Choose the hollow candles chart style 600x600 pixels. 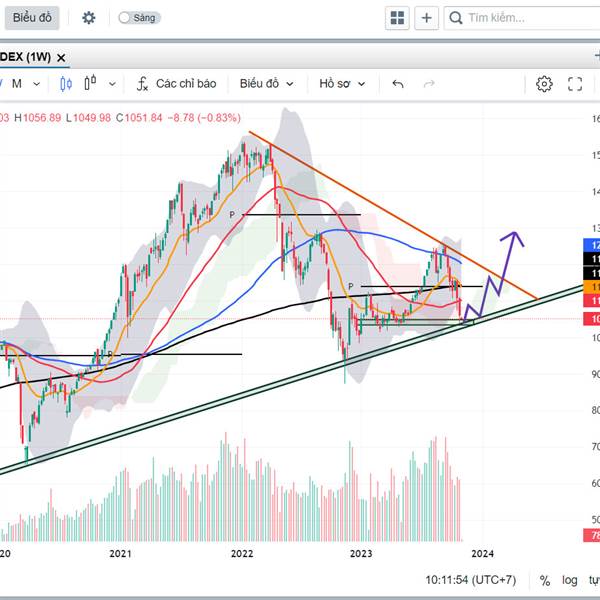[x=90, y=83]
